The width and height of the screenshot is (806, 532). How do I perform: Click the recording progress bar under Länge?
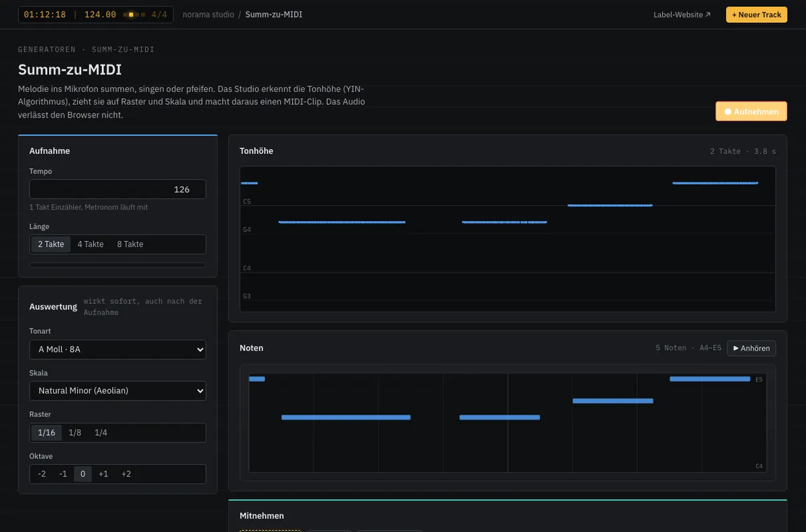click(x=118, y=265)
